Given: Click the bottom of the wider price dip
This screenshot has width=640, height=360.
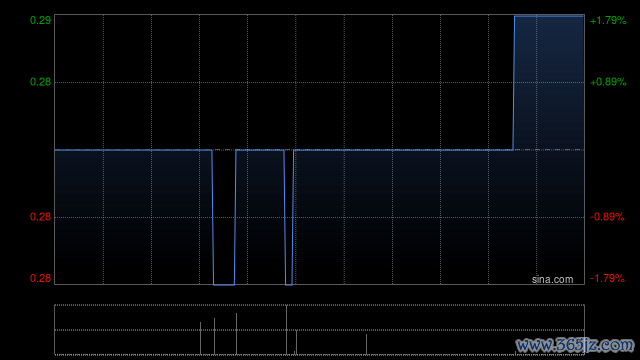Looking at the screenshot, I should 224,284.
